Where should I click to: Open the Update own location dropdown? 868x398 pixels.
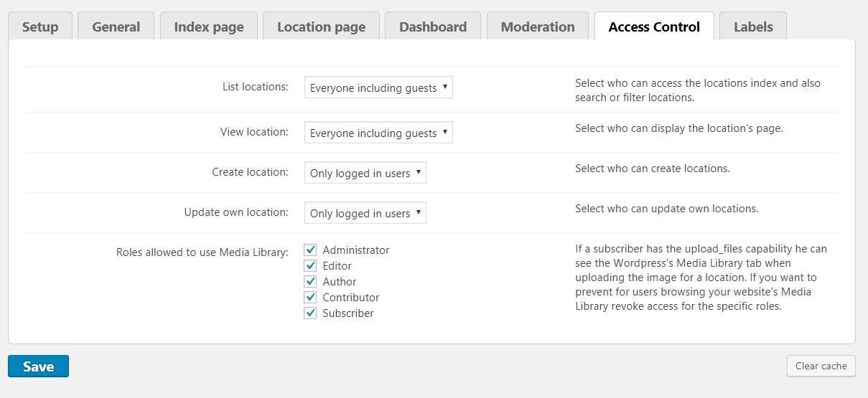tap(365, 213)
